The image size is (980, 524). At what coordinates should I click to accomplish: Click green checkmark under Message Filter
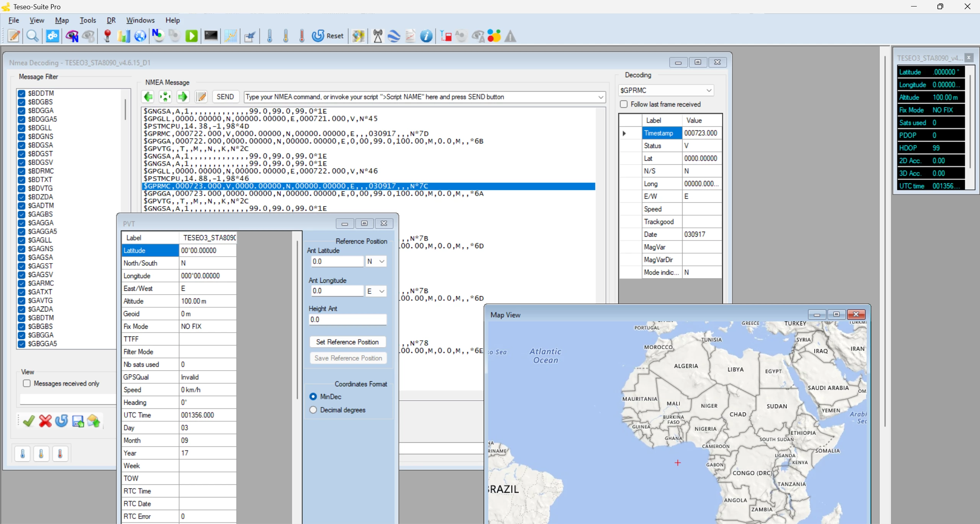coord(28,421)
